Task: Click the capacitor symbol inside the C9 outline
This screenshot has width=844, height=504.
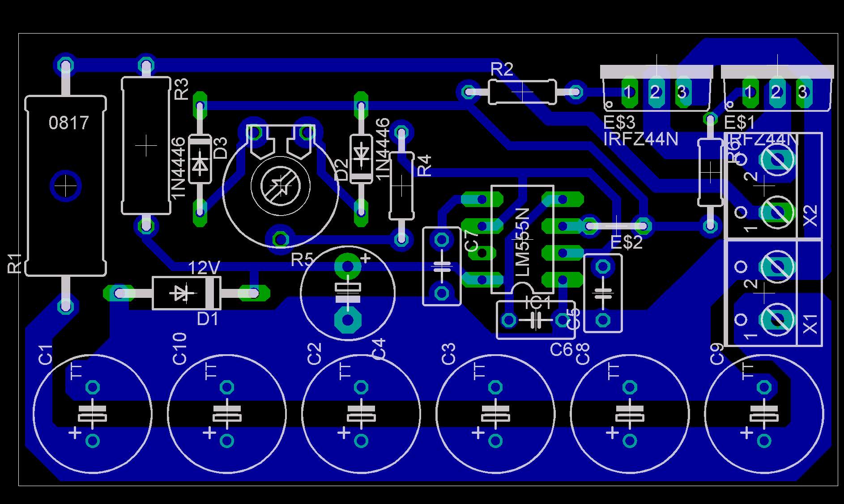Action: click(x=764, y=414)
